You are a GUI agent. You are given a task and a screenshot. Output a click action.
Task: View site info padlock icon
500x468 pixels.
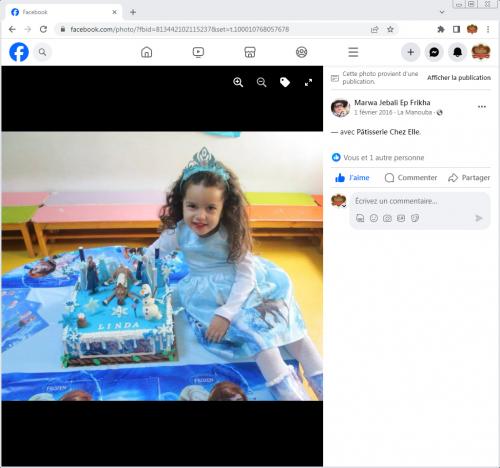63,29
